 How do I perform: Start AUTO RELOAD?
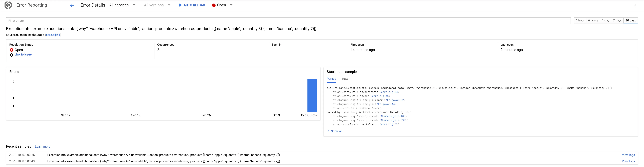pos(192,5)
